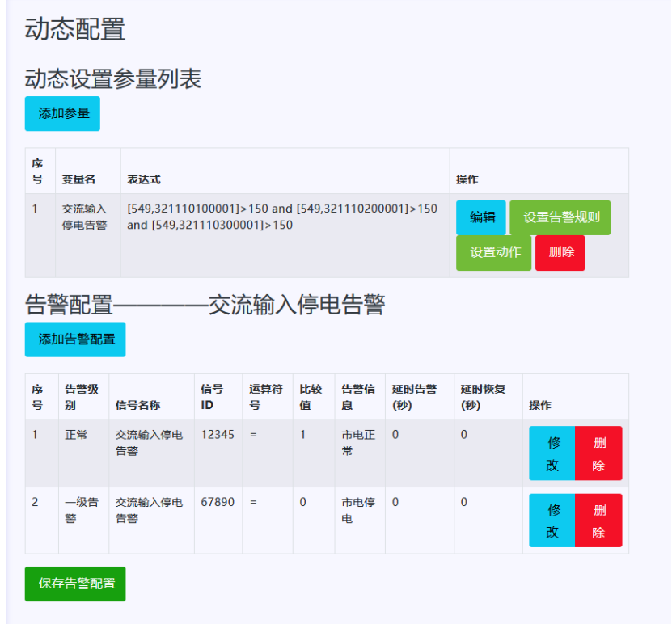Select the 市电停电 alarm info cell

coord(358,510)
